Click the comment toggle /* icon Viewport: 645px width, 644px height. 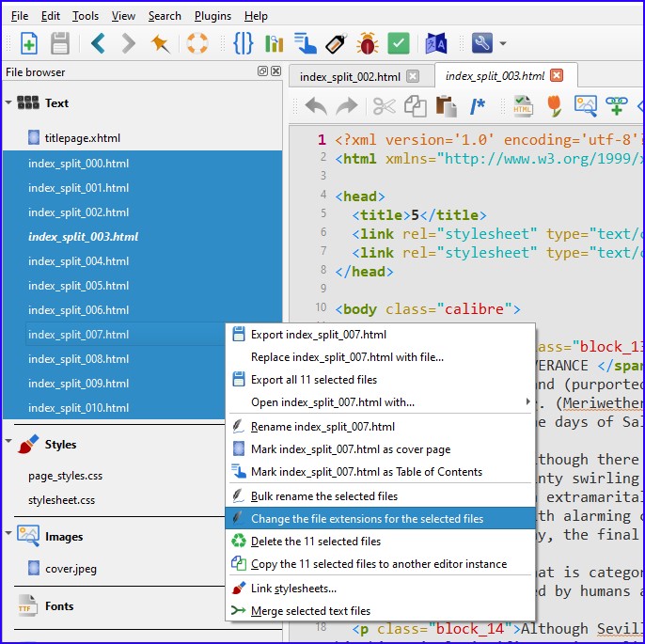click(478, 106)
